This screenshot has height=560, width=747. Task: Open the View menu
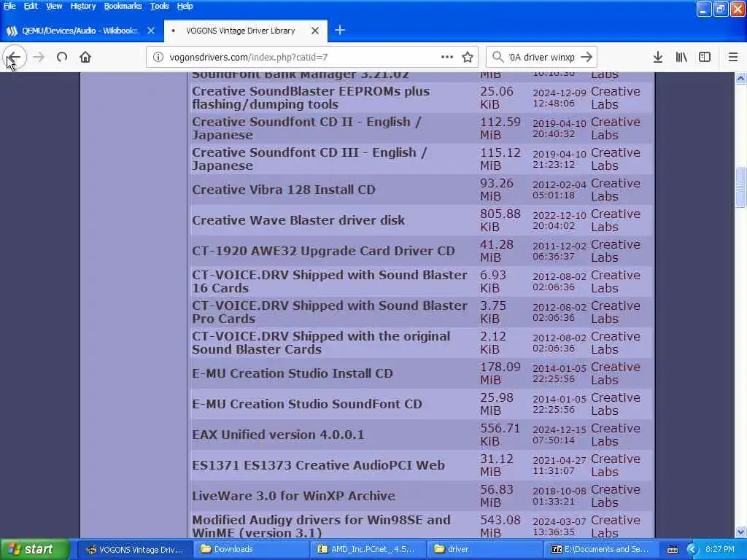pos(54,6)
